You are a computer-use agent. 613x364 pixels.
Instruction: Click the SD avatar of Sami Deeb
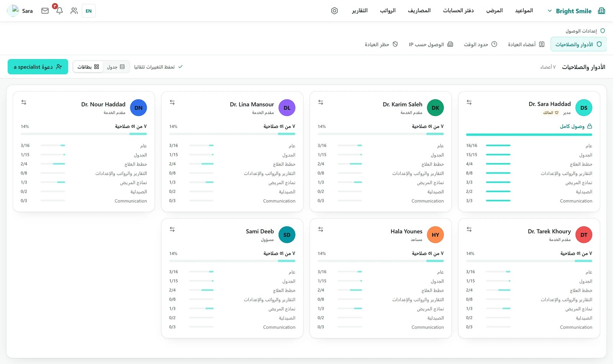[287, 235]
